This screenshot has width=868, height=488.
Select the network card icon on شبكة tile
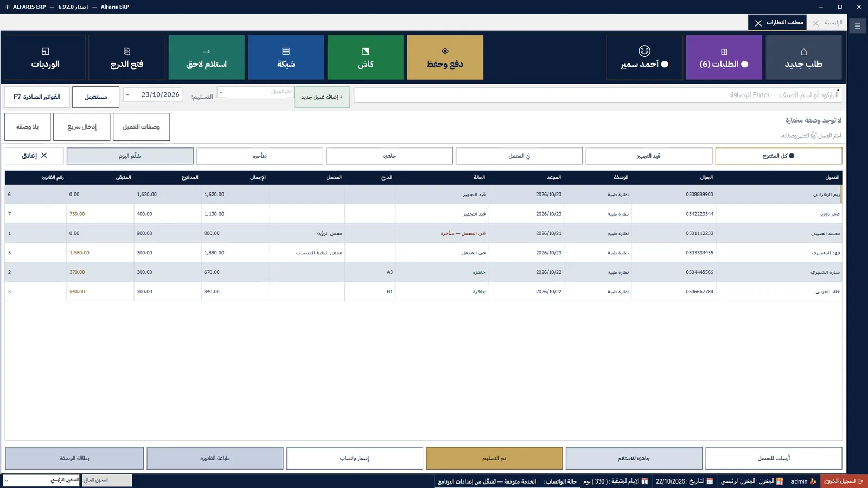(x=286, y=51)
